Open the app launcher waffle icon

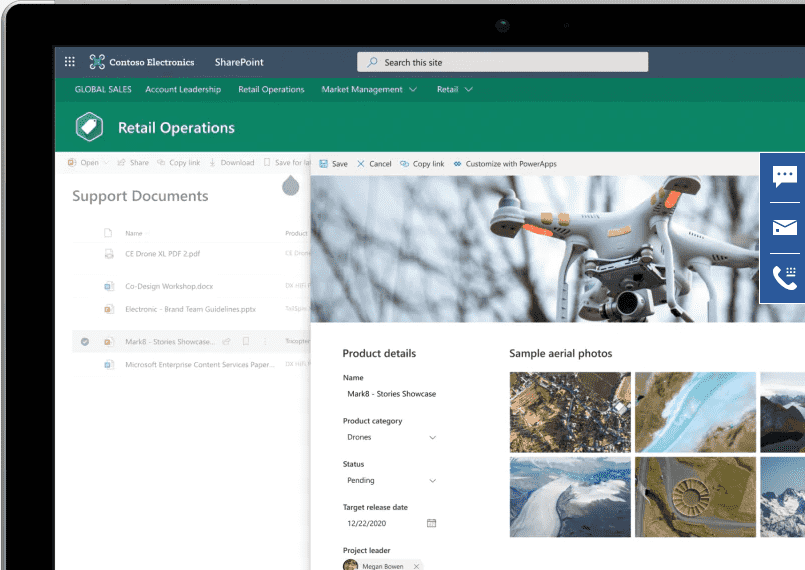pos(70,62)
